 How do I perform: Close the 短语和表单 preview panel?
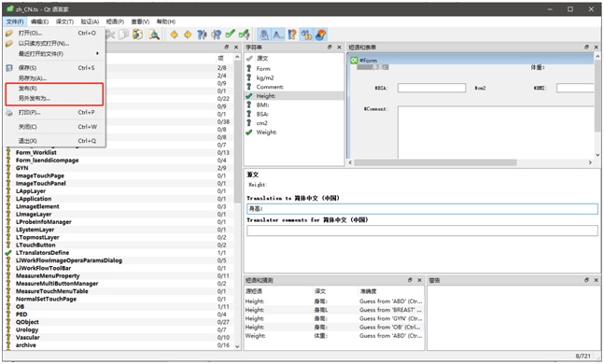click(x=596, y=47)
